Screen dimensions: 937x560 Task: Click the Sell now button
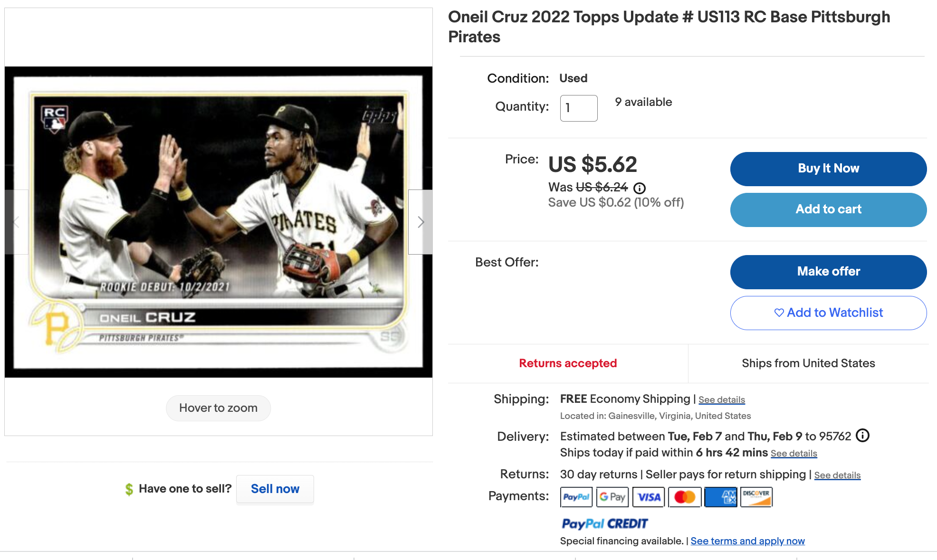click(x=275, y=489)
